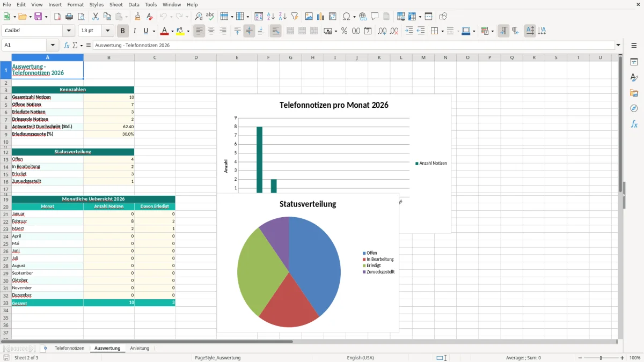Click the Clone Formatting paintbrush icon
Viewport: 644px width, 362px height.
pyautogui.click(x=137, y=17)
